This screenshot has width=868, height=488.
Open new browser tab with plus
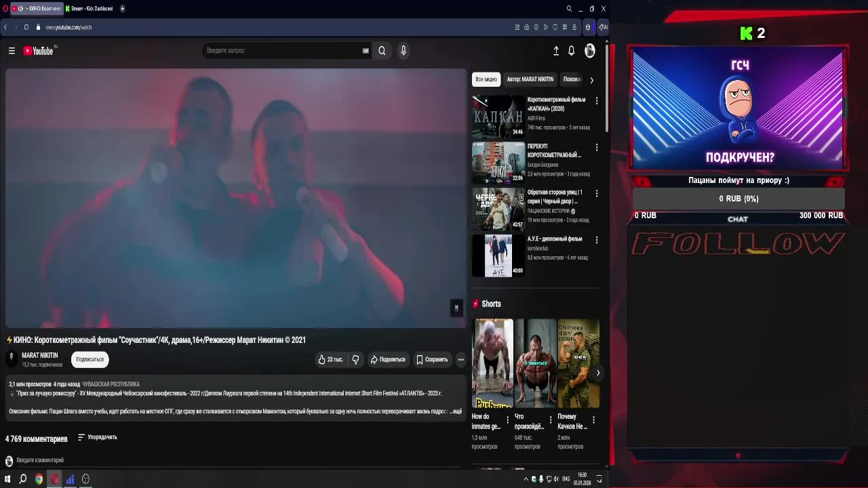[x=123, y=9]
